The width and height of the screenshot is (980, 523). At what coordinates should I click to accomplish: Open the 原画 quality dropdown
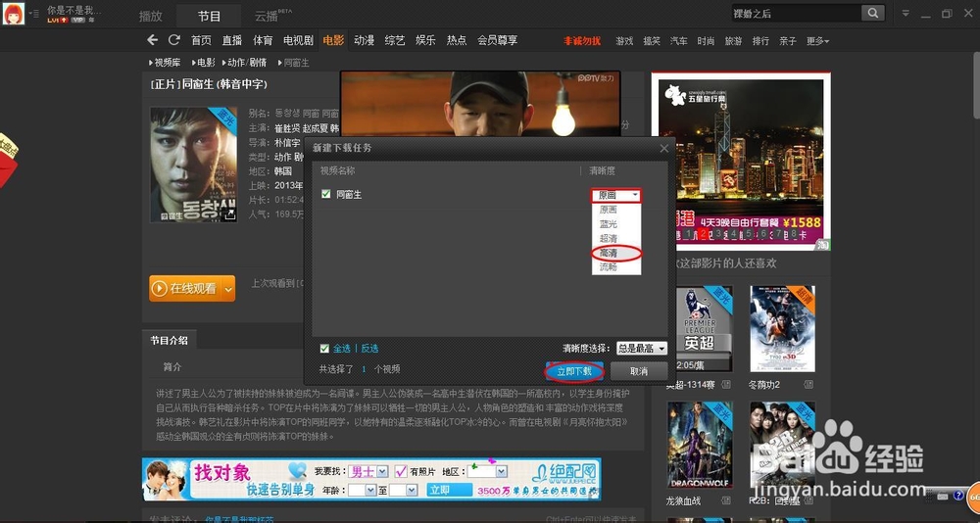tap(616, 195)
